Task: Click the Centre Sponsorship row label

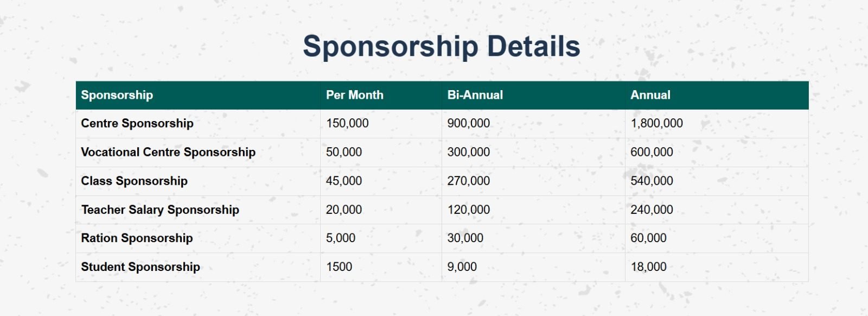Action: 137,123
